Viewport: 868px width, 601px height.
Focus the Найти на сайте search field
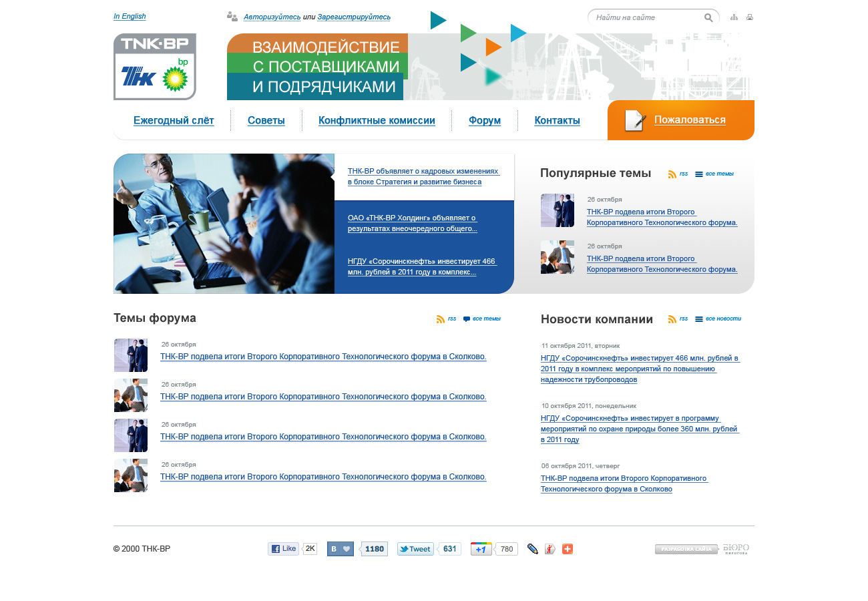click(644, 17)
